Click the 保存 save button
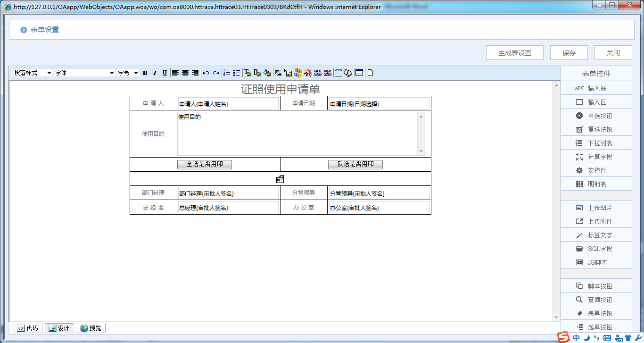 point(569,53)
